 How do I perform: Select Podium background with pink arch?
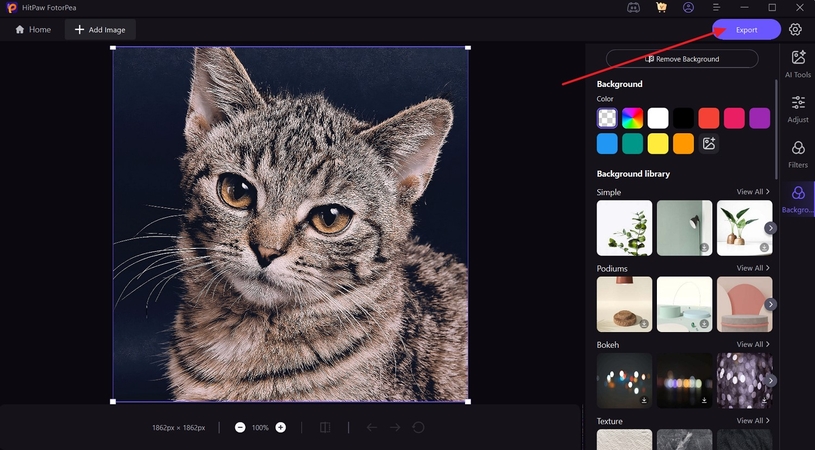(744, 305)
